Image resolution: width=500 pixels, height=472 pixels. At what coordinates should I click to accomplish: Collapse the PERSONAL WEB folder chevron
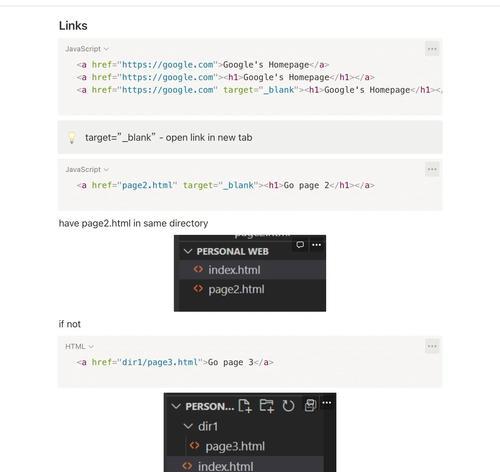188,251
